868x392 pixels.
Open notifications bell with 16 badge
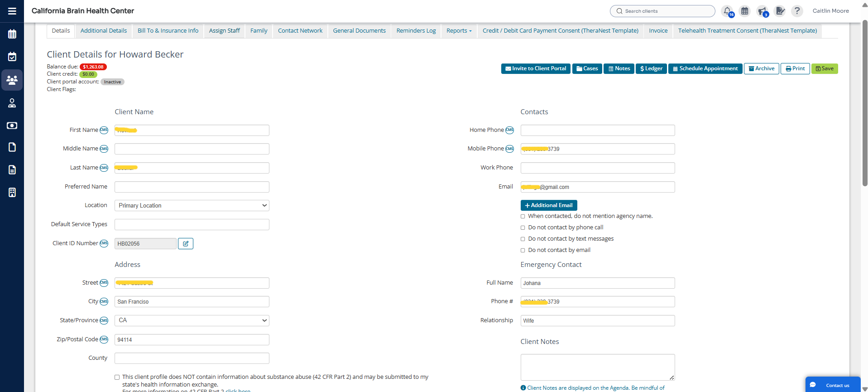[x=728, y=11]
